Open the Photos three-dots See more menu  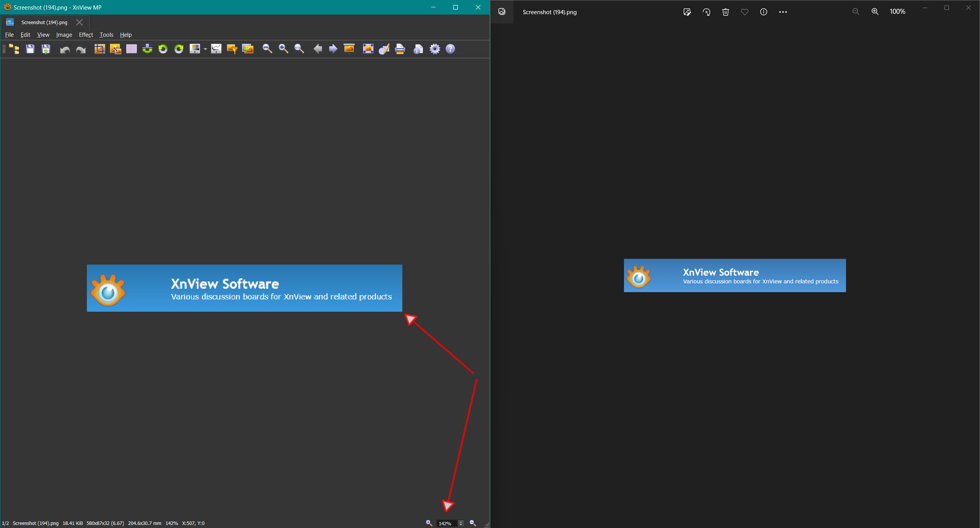[x=783, y=12]
